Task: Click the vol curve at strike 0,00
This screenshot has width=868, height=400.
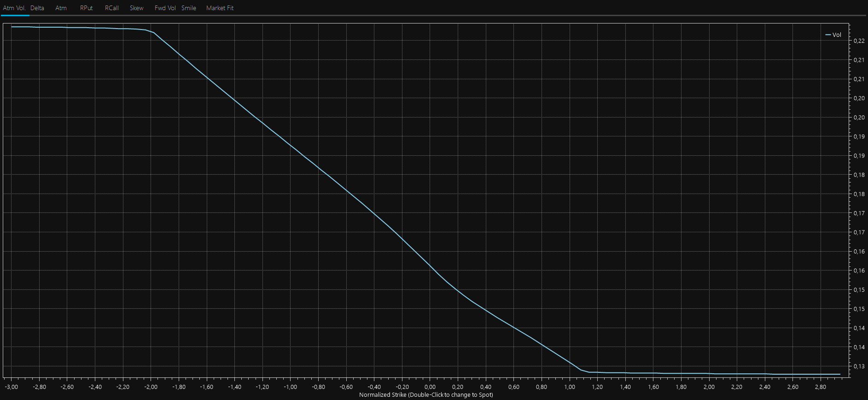Action: [430, 265]
